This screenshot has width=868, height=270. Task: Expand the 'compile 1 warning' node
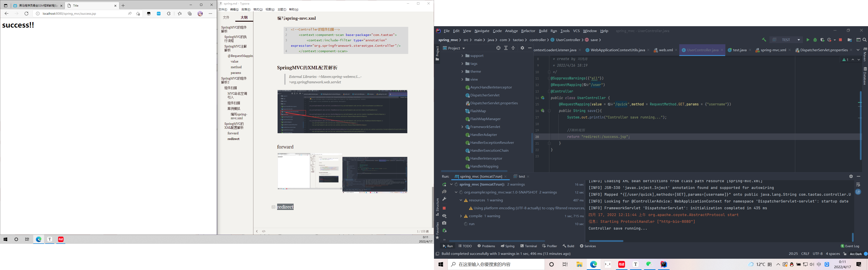(461, 216)
